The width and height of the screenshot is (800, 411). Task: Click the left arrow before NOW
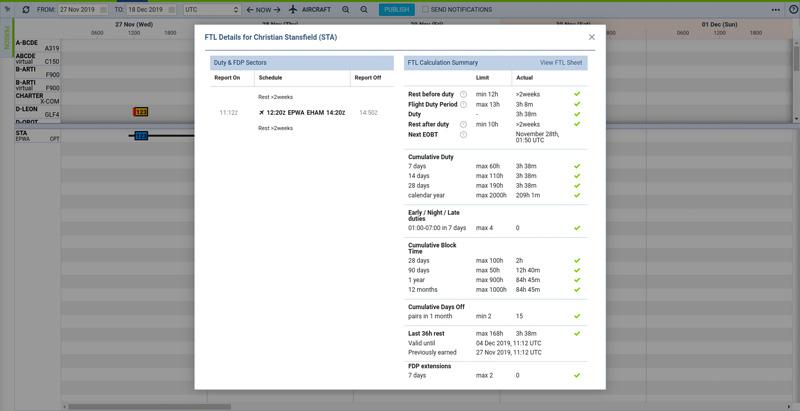pyautogui.click(x=249, y=9)
